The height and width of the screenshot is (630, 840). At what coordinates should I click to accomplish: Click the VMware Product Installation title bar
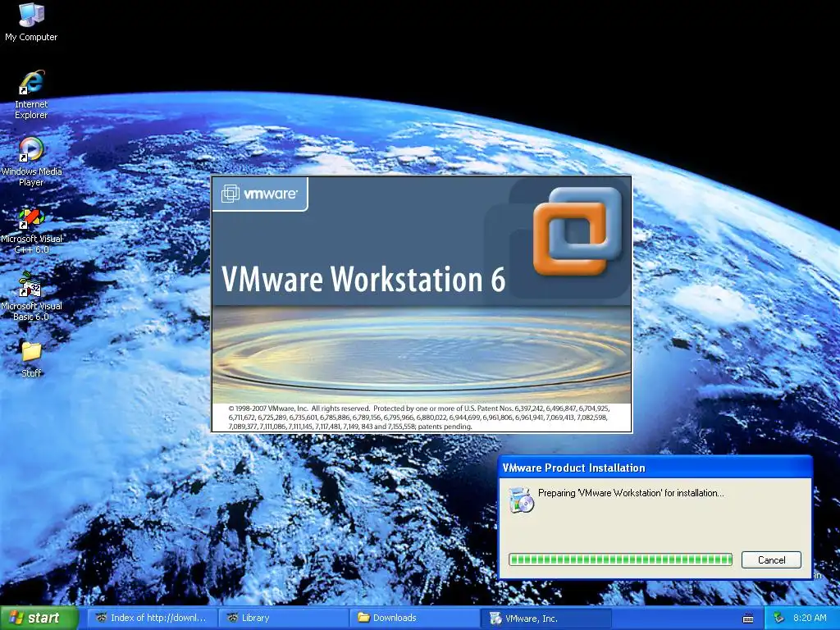655,468
